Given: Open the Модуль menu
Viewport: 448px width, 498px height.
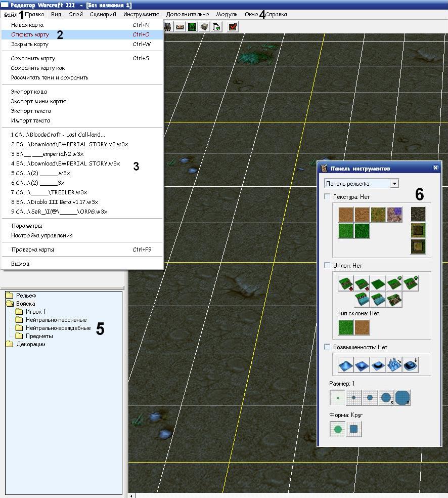Looking at the screenshot, I should tap(227, 14).
